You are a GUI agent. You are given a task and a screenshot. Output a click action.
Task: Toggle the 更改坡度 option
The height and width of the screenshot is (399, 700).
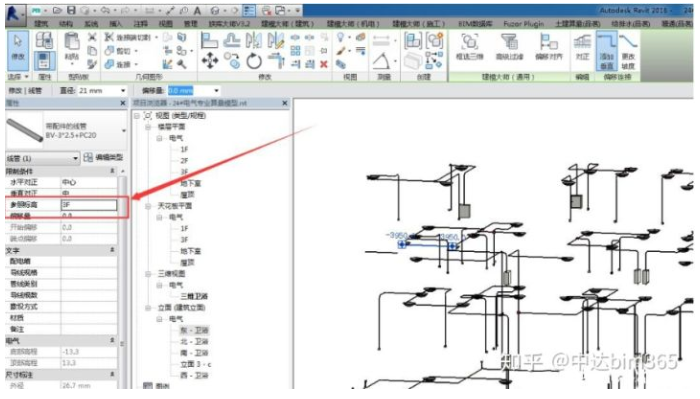click(628, 51)
